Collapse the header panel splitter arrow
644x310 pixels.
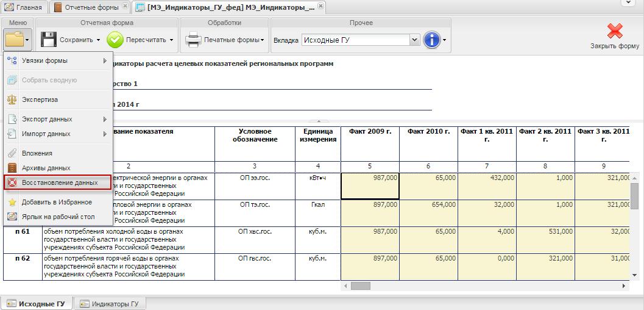pos(319,121)
